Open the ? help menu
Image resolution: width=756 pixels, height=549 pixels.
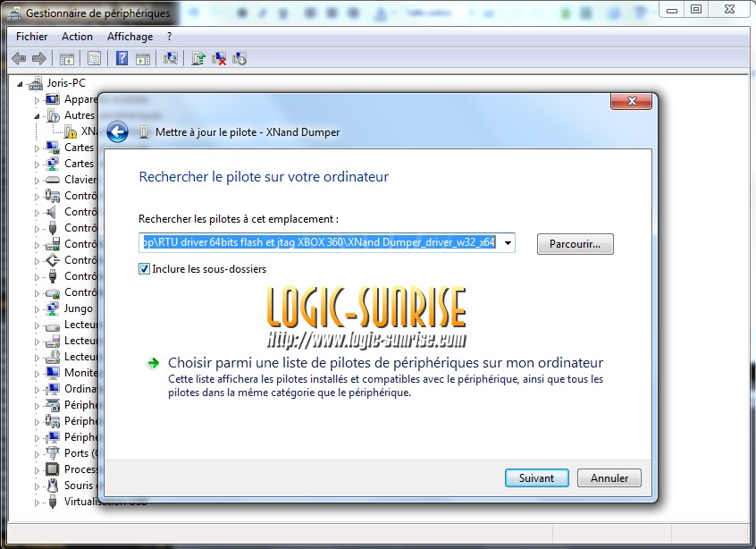click(x=169, y=37)
